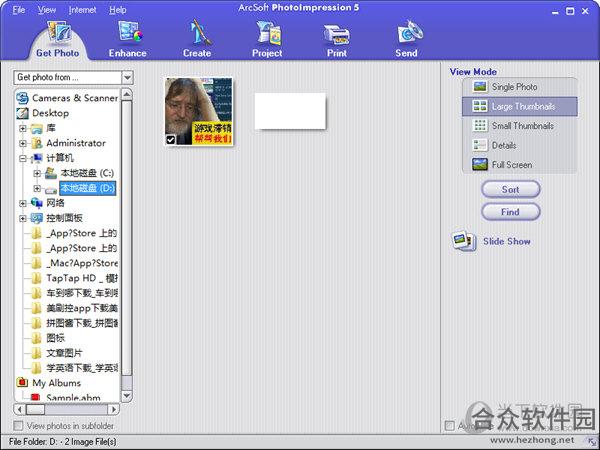Click the 文章图片 folder icon
This screenshot has height=450, width=600.
[36, 353]
